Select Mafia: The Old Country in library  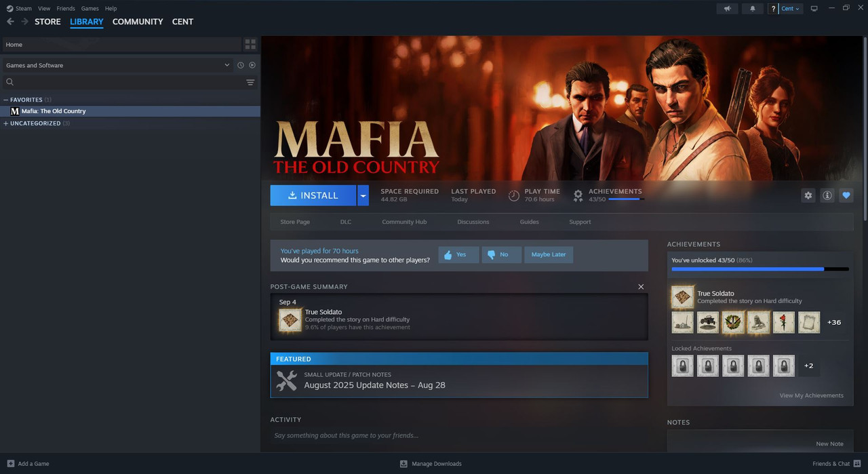tap(130, 111)
